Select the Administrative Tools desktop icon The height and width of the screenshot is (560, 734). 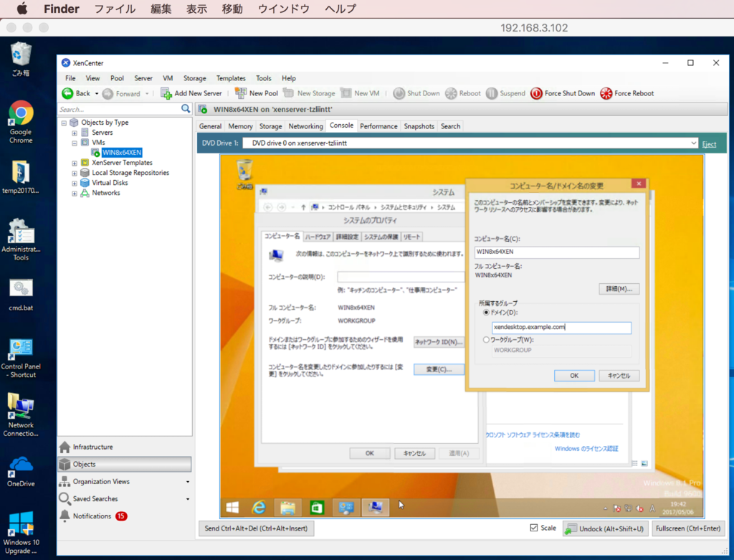(21, 239)
